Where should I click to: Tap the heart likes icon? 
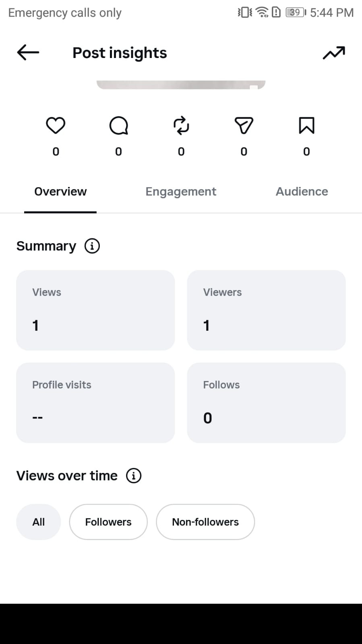(56, 125)
